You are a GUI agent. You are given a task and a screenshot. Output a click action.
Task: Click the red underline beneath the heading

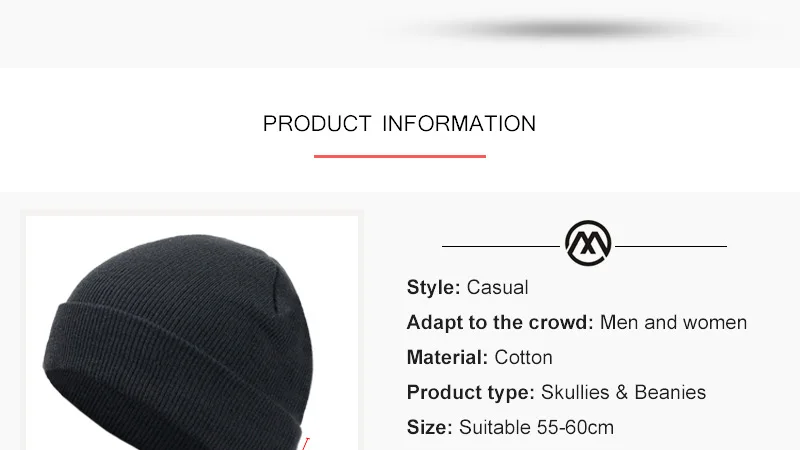point(399,156)
